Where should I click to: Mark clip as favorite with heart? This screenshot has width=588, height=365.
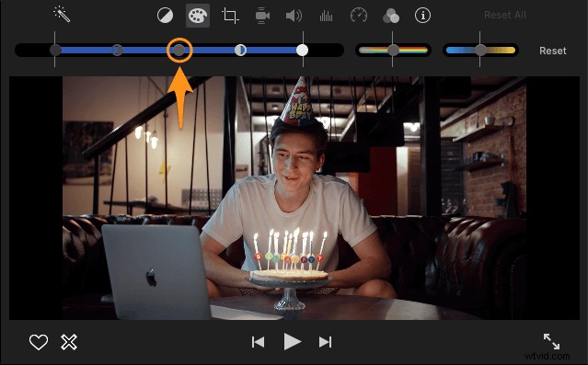[x=39, y=342]
